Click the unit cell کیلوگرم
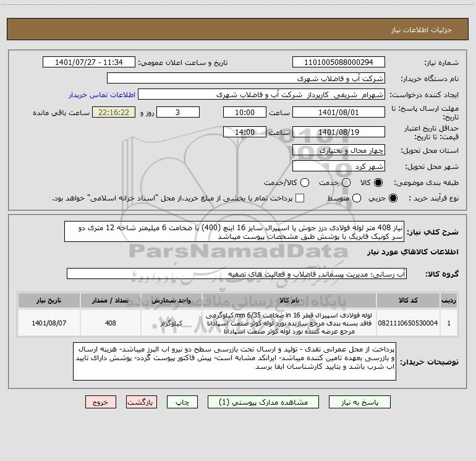The image size is (476, 461). [171, 323]
